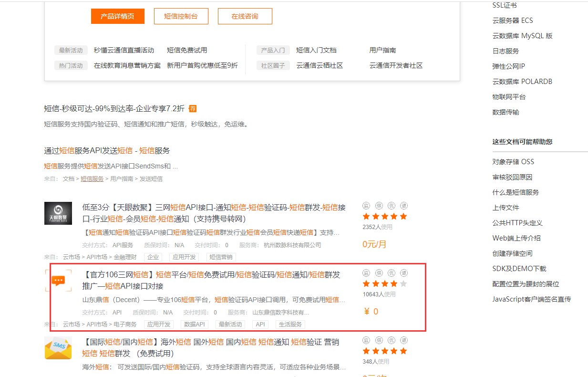Open 云通信开发者社区 link
Image resolution: width=588 pixels, height=377 pixels.
point(396,65)
